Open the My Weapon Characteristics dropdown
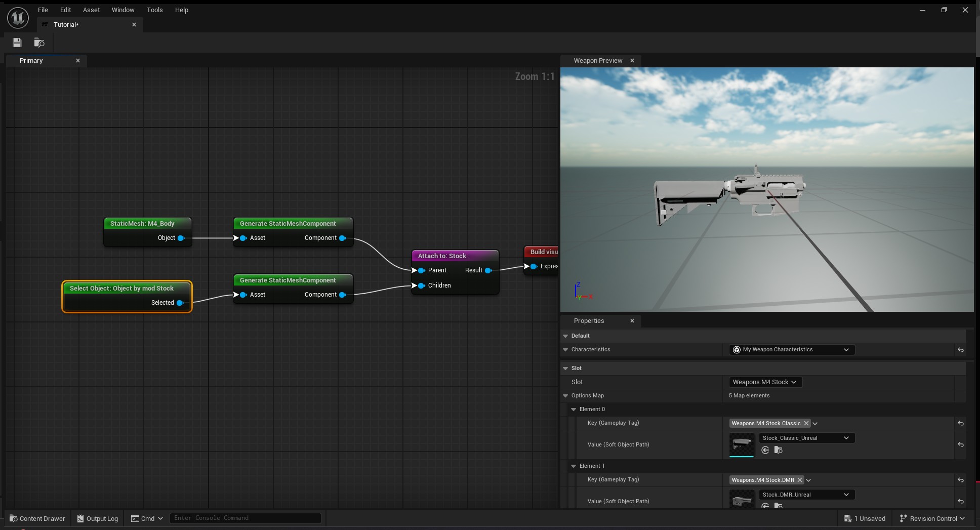980x530 pixels. click(792, 350)
